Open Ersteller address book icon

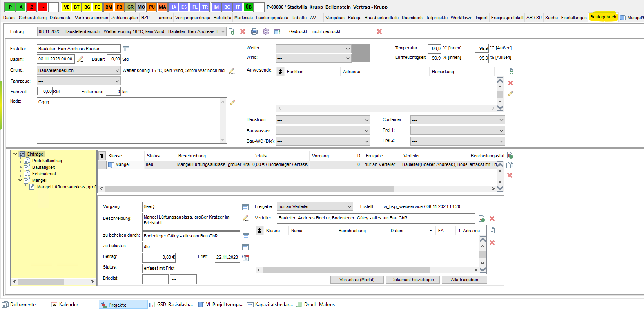[x=126, y=49]
